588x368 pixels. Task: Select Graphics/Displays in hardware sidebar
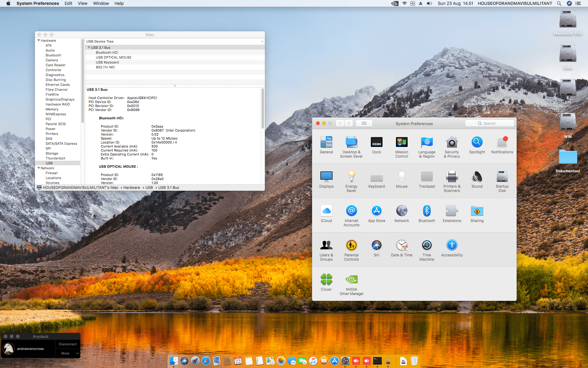pyautogui.click(x=60, y=99)
